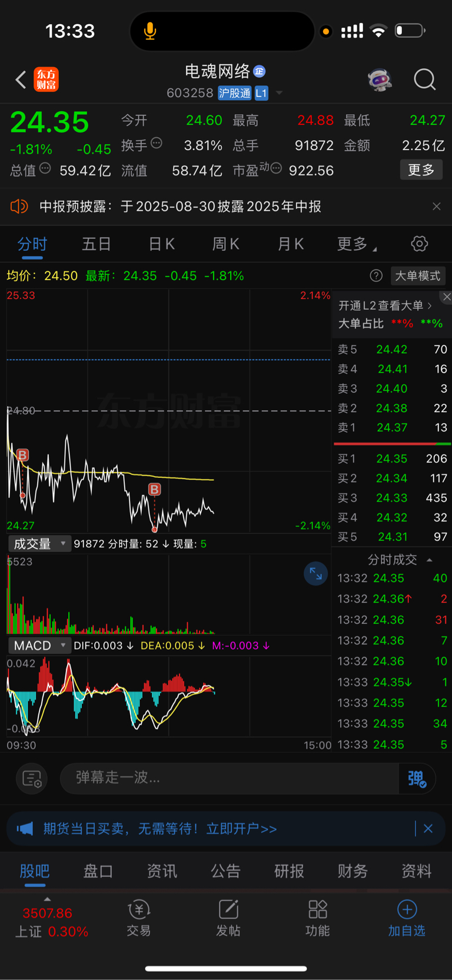Select the 卖5 order row 24.42
The width and height of the screenshot is (452, 980).
tap(392, 349)
